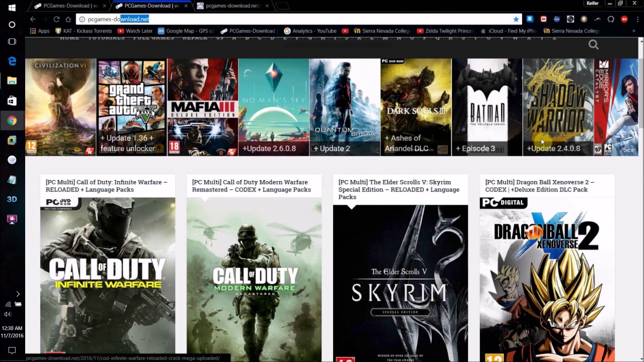This screenshot has height=362, width=644.
Task: Open the third bookmarks-bar YouTube icon bookmark
Action: click(x=345, y=31)
